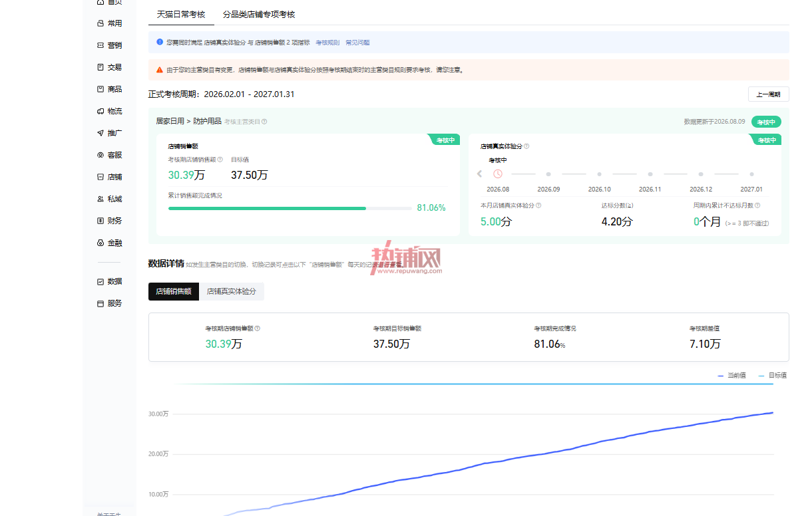
Task: Select the 2027.01 timeline point
Action: click(x=751, y=174)
